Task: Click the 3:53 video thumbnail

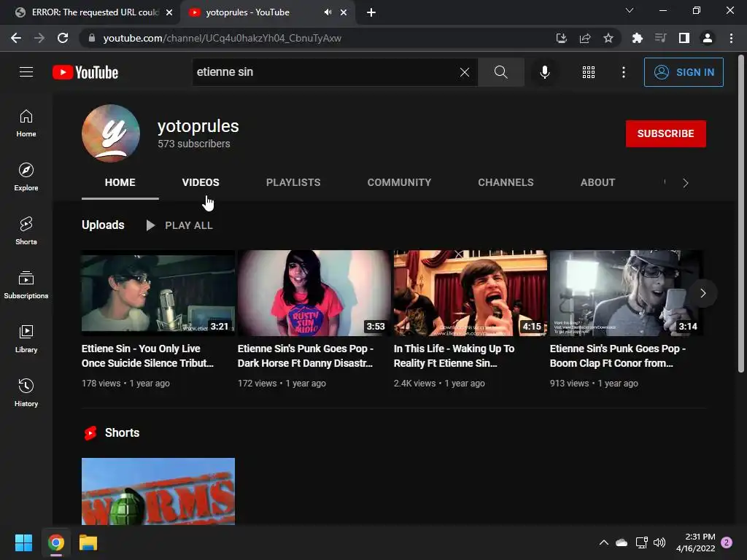Action: [314, 293]
